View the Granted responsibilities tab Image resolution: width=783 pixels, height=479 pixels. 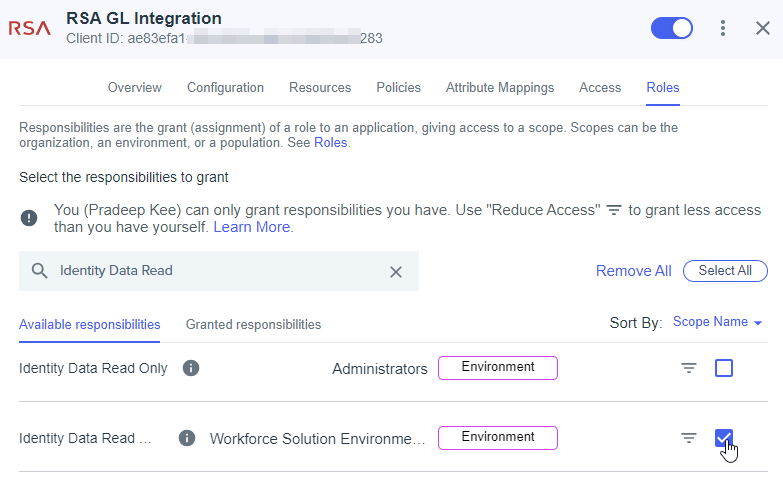coord(253,325)
